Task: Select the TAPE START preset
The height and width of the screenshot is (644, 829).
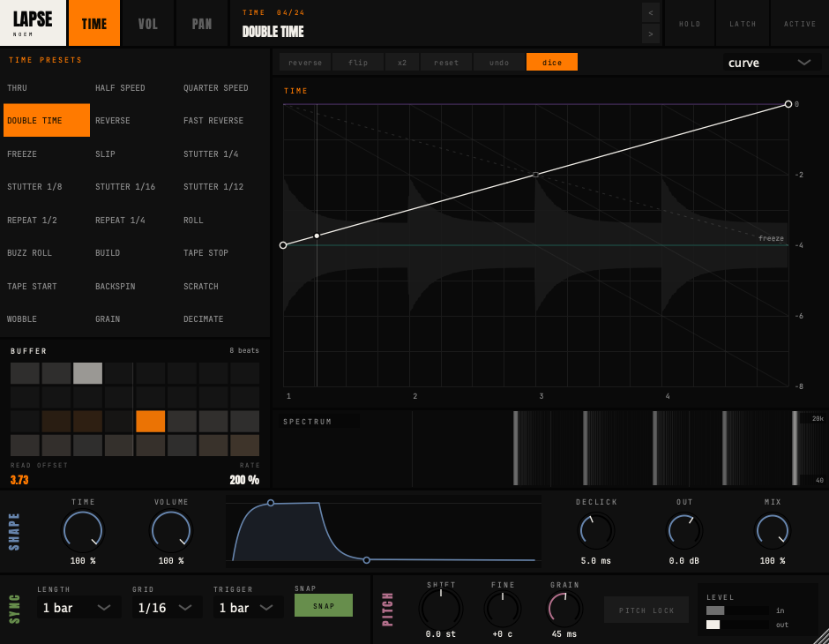Action: pyautogui.click(x=47, y=286)
